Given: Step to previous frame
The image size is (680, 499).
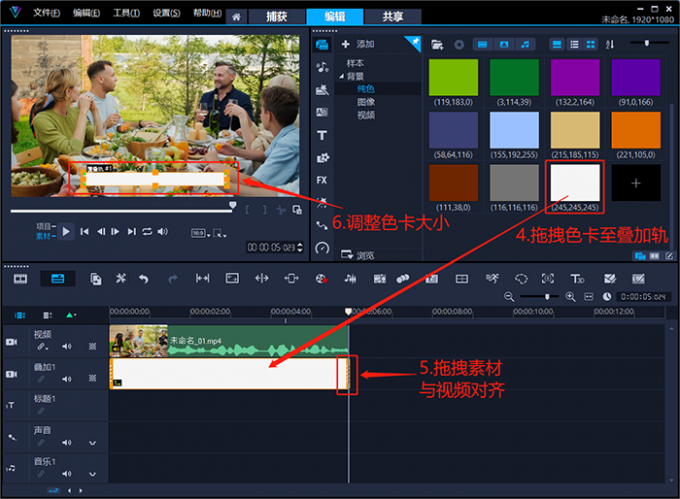Looking at the screenshot, I should [x=101, y=232].
